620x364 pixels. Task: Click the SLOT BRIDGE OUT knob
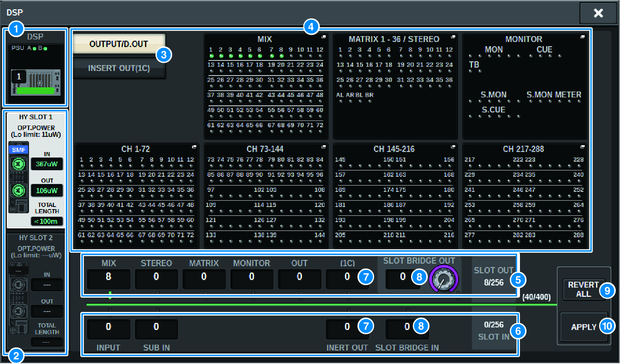[443, 279]
